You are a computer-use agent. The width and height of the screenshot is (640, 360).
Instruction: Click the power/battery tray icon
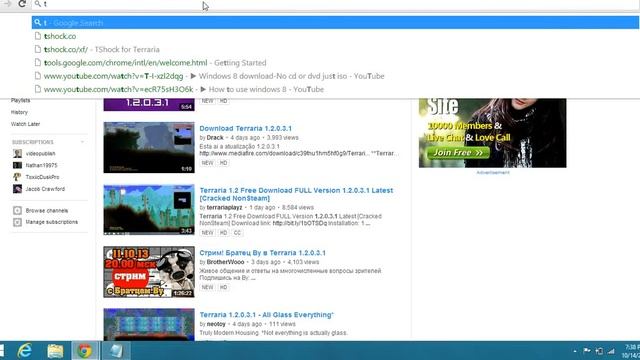(599, 351)
